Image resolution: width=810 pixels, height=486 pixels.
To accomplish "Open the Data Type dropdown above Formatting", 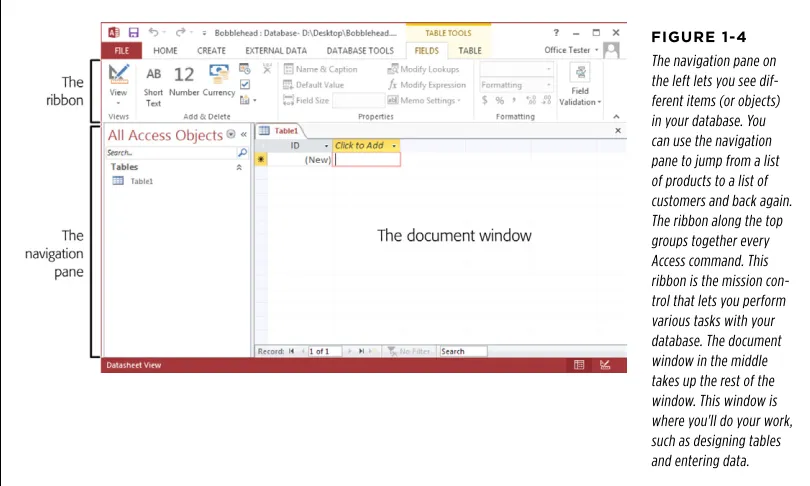I will [x=516, y=69].
